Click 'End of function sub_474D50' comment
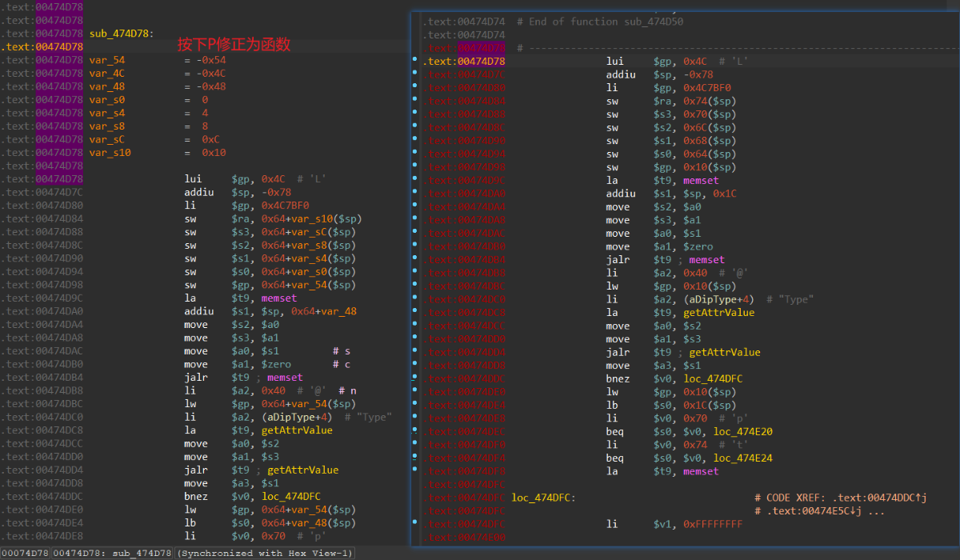This screenshot has height=560, width=960. point(600,22)
